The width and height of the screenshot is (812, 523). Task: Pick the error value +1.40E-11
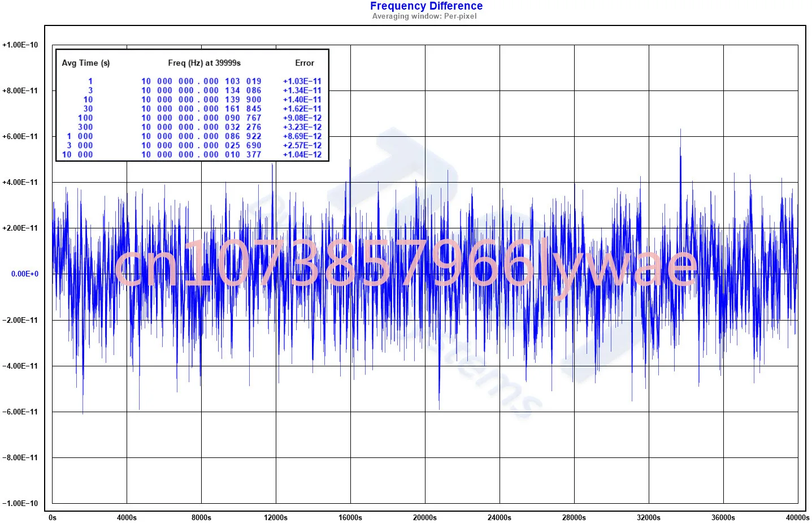[x=302, y=100]
